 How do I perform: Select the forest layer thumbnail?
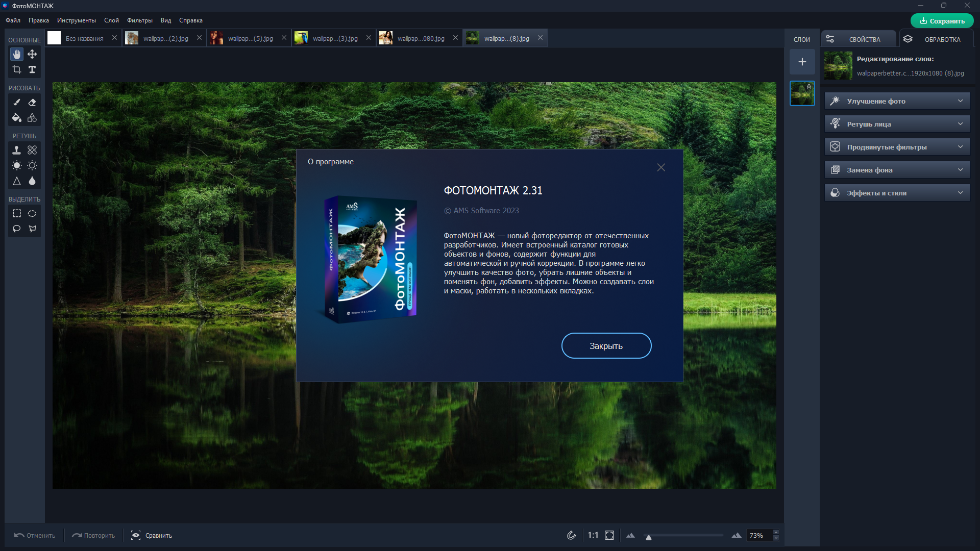pos(802,93)
